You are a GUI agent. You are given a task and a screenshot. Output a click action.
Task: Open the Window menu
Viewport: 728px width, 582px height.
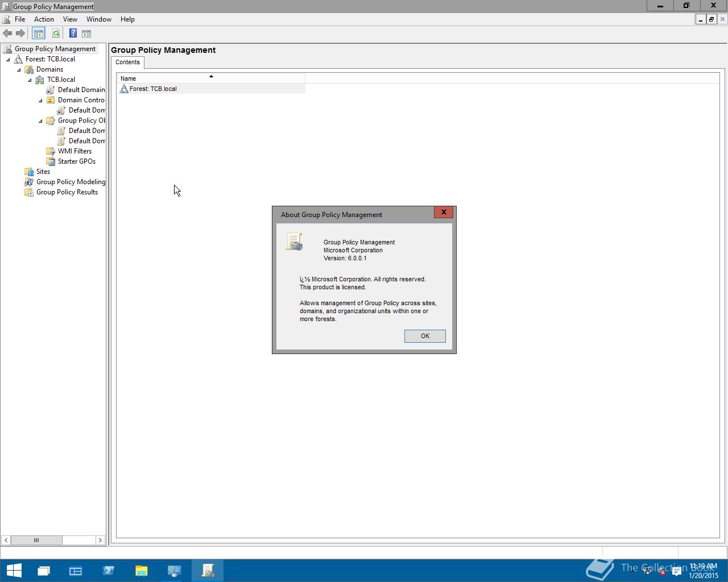[x=99, y=19]
